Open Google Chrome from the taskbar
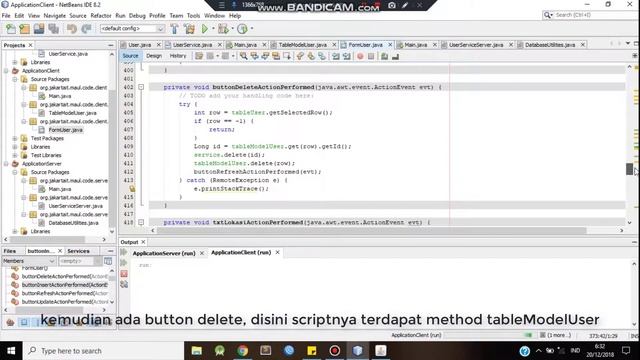640x360 pixels. click(242, 351)
